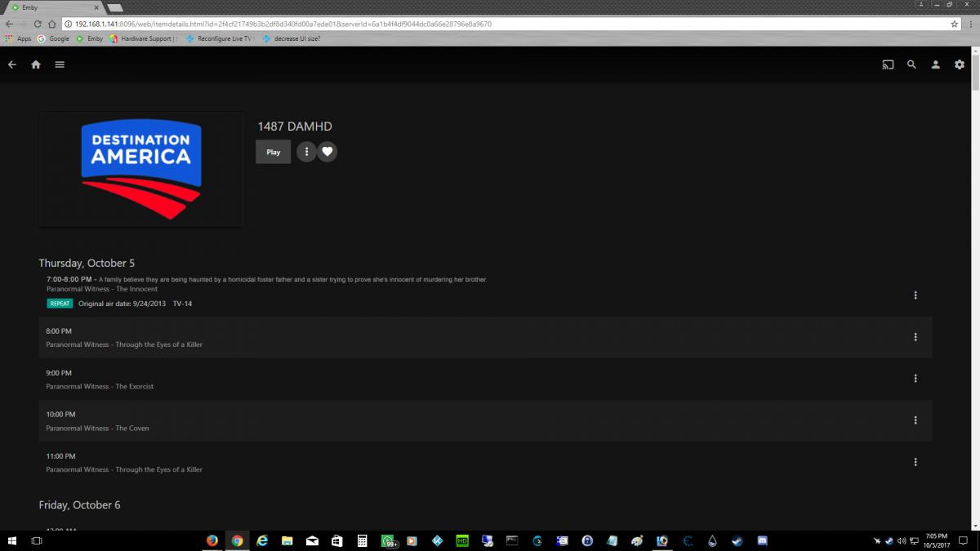980x551 pixels.
Task: Open File Explorer from the taskbar
Action: 287,540
